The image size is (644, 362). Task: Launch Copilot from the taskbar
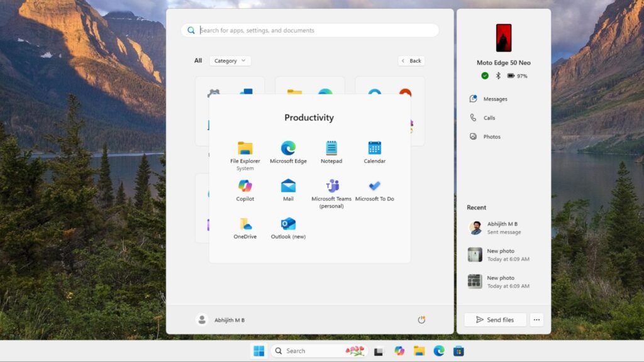pyautogui.click(x=398, y=350)
